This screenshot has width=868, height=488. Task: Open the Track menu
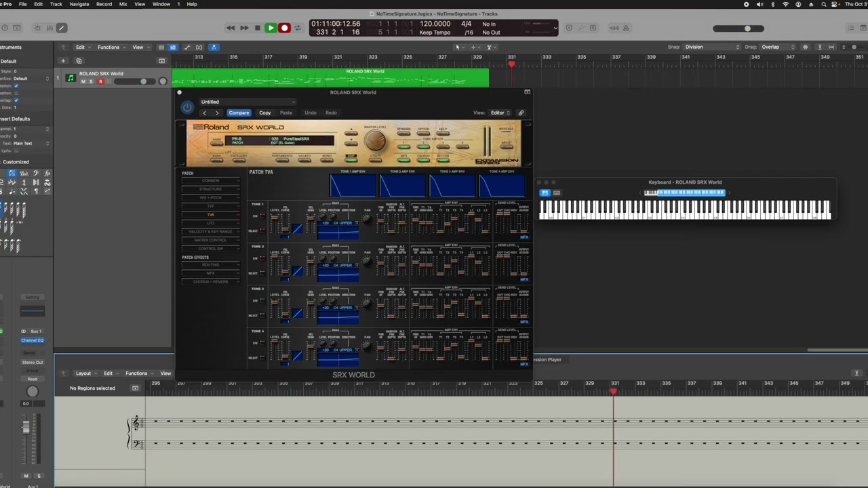(56, 4)
